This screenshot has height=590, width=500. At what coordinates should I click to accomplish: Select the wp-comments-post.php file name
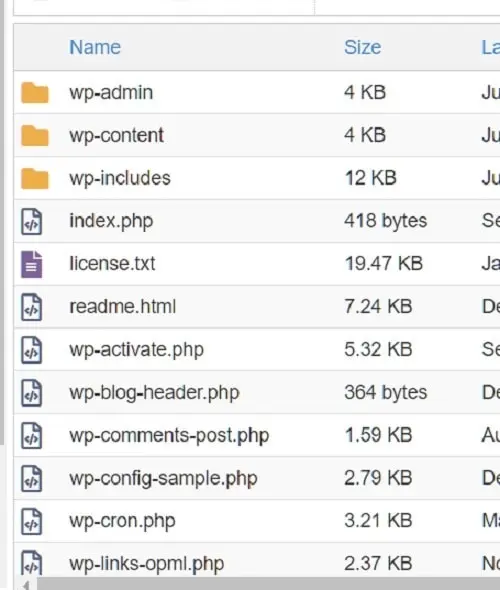(169, 436)
